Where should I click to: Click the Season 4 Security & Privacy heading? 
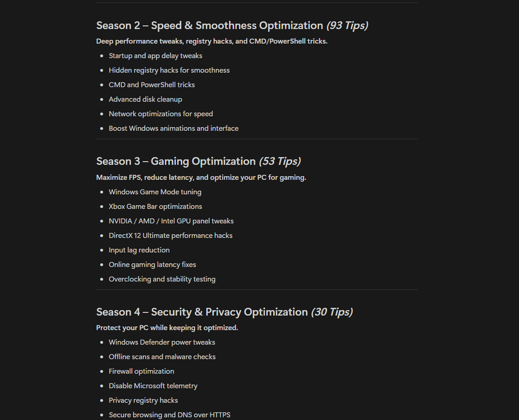[224, 312]
